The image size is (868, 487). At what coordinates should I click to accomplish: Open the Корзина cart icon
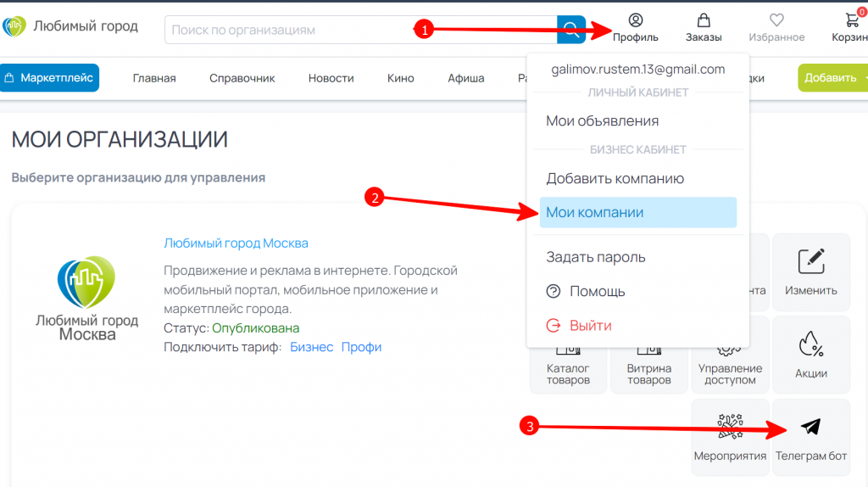tap(853, 20)
